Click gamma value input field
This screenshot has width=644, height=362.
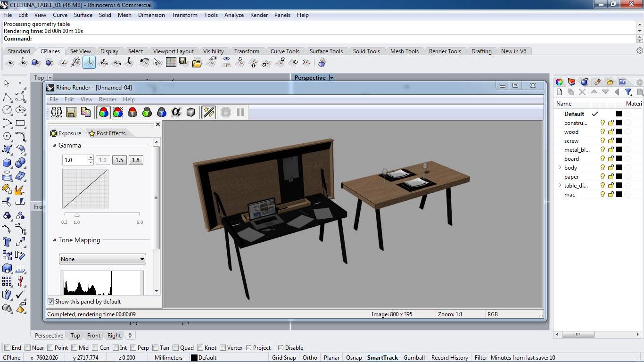[x=75, y=160]
